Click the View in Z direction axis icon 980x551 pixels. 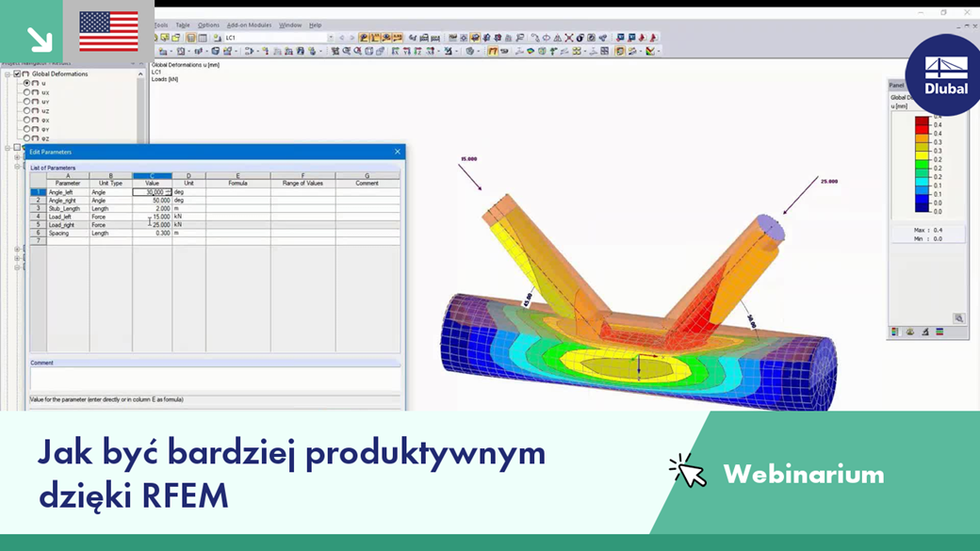coord(418,51)
